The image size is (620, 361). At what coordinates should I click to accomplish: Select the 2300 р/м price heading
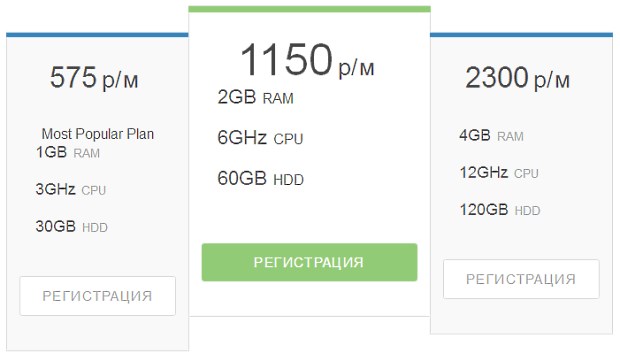pyautogui.click(x=518, y=78)
